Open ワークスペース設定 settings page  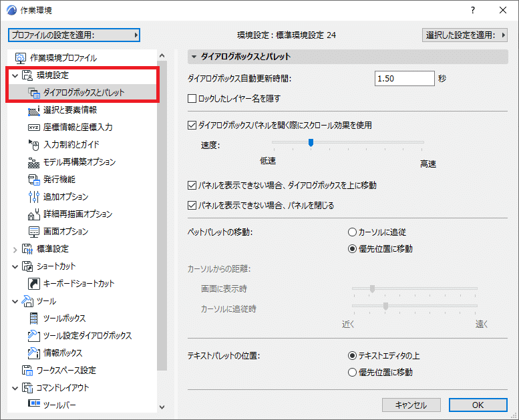pyautogui.click(x=66, y=371)
